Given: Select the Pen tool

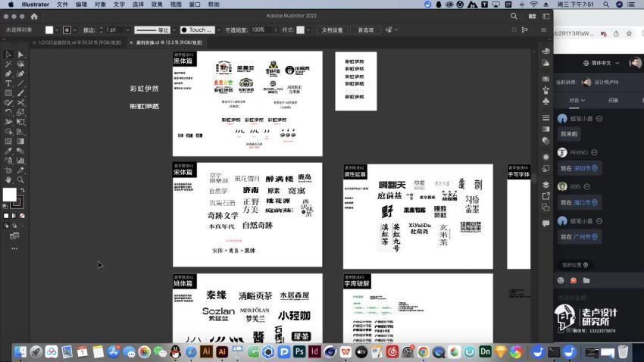Looking at the screenshot, I should click(x=8, y=74).
